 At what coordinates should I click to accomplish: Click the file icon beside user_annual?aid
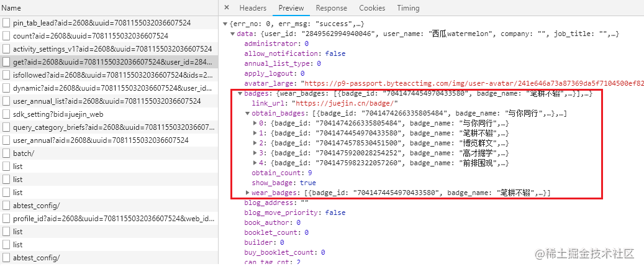tap(6, 140)
